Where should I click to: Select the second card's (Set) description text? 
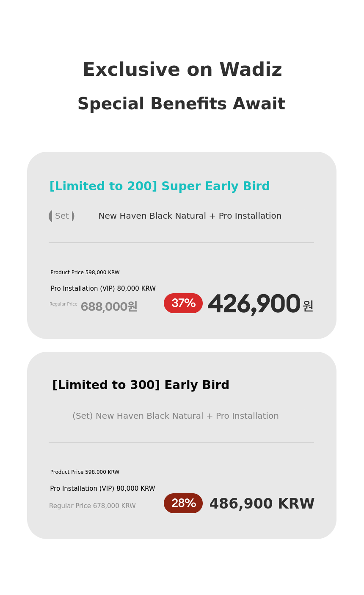175,416
